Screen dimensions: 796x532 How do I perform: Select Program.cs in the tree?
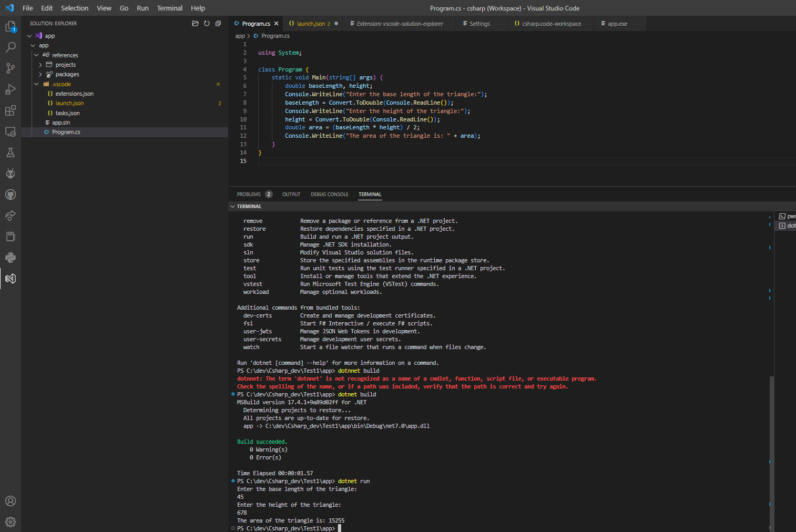tap(66, 132)
